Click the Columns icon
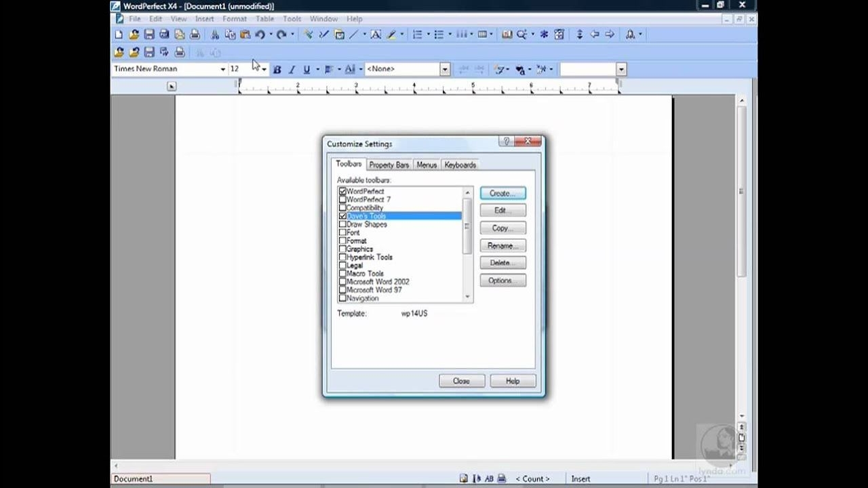Screen dimensions: 868x488 [461, 35]
